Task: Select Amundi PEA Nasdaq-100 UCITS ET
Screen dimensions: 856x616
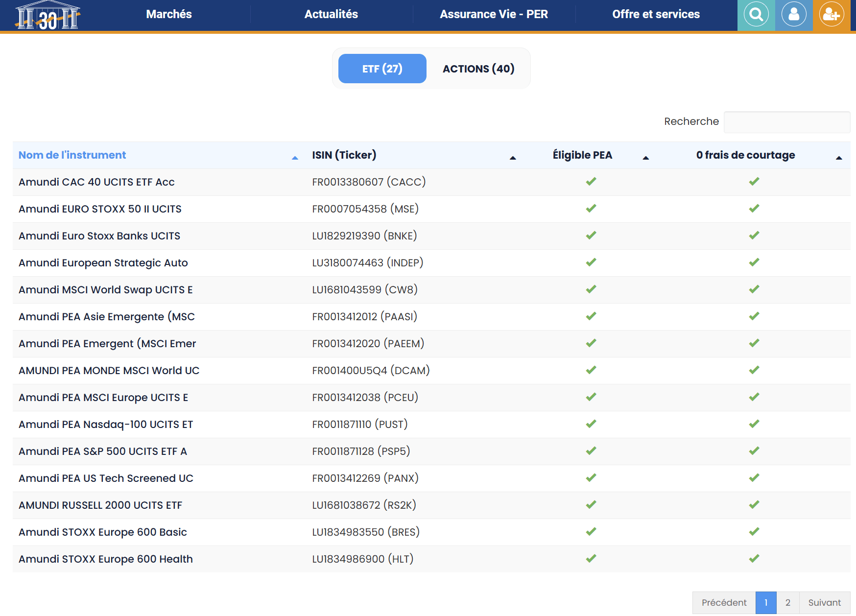Action: click(106, 425)
